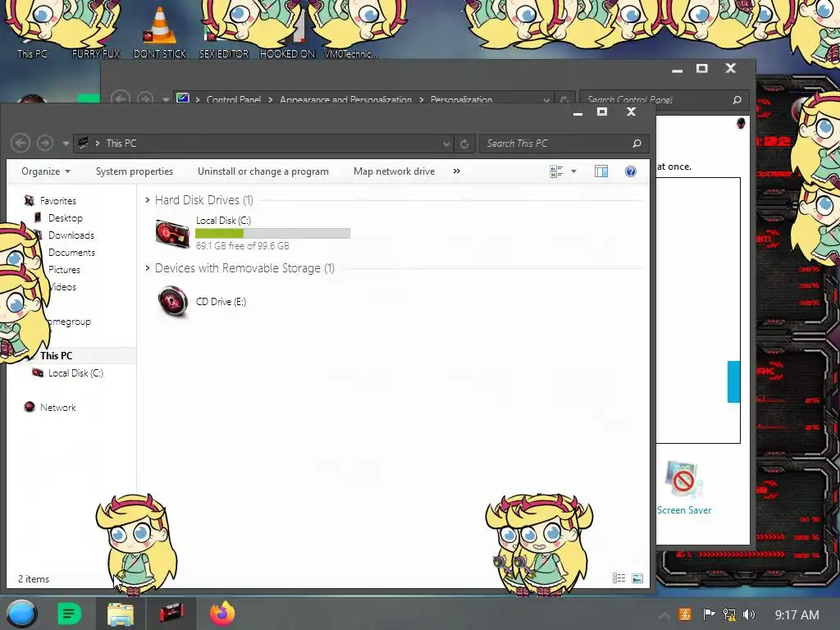Click the blue scrollbar thumb in Personalization
Image resolution: width=840 pixels, height=630 pixels.
click(733, 381)
